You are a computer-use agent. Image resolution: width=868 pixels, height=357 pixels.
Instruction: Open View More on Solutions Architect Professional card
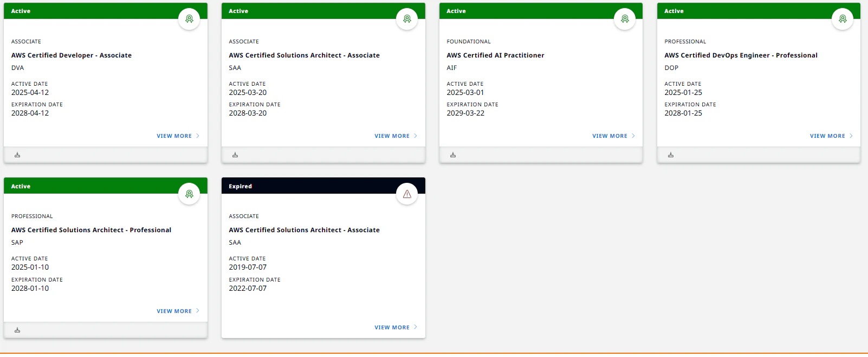point(174,311)
